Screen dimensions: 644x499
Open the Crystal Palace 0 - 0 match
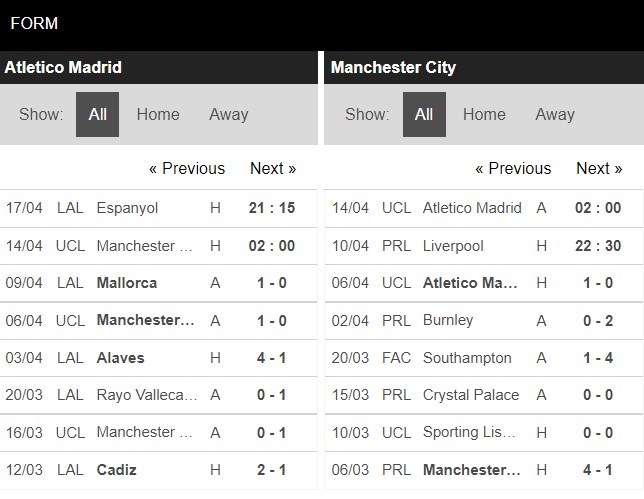point(484,395)
